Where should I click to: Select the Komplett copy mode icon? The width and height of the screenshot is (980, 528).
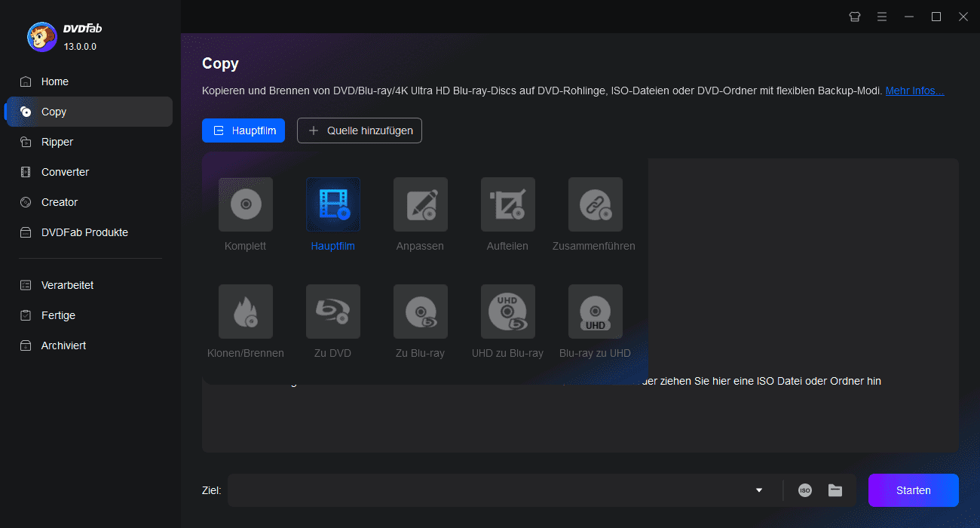coord(246,204)
